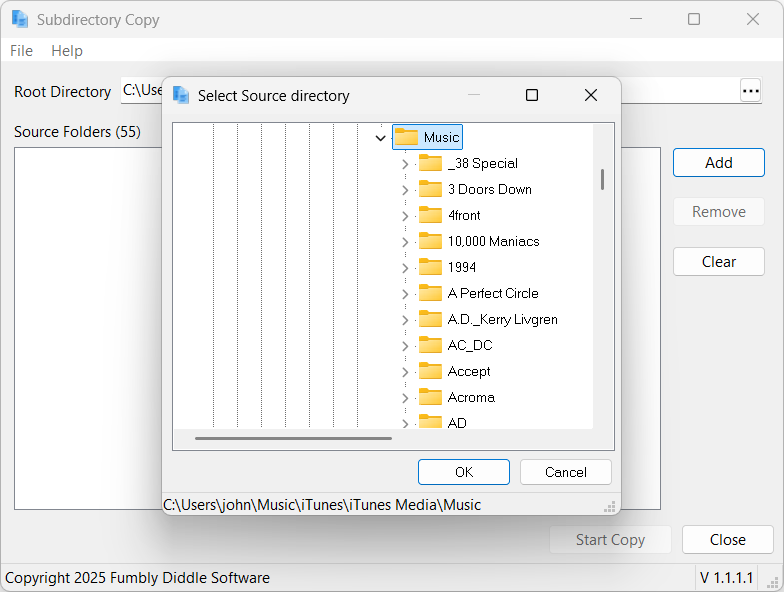Select the A.D._Kerry Livgren label

tap(502, 319)
